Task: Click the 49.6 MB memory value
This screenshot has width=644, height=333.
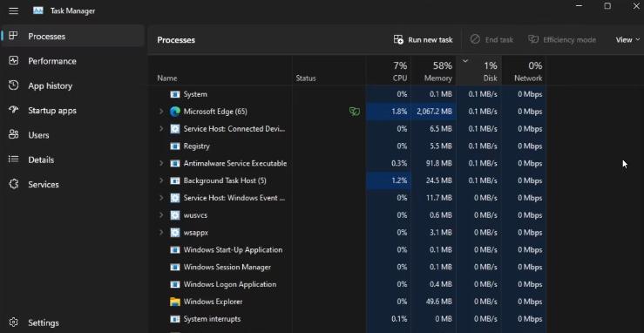Action: [439, 302]
